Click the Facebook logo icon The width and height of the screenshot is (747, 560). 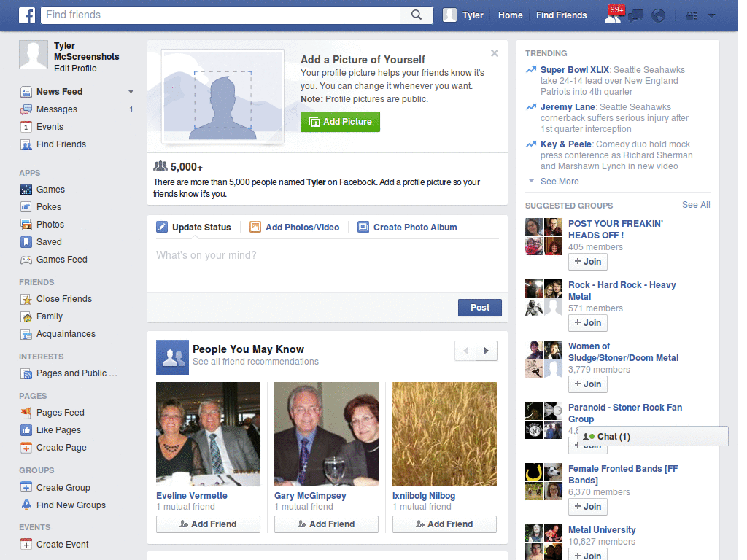click(x=27, y=15)
